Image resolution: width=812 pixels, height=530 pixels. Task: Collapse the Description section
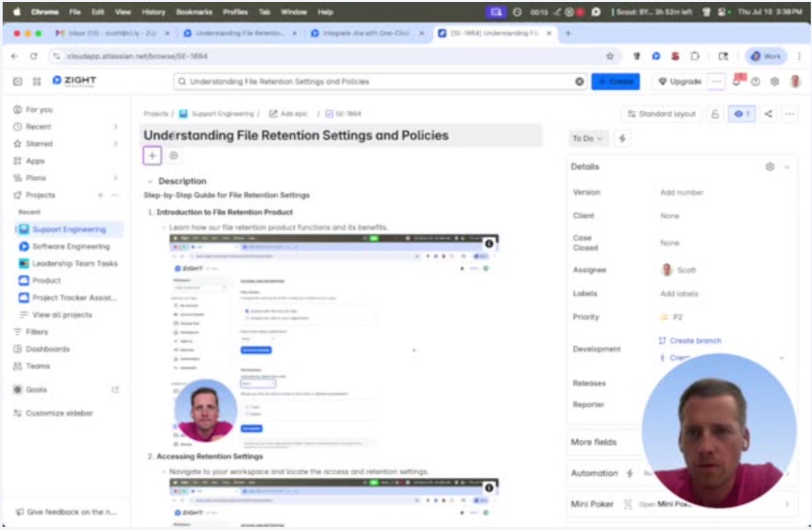pyautogui.click(x=150, y=181)
